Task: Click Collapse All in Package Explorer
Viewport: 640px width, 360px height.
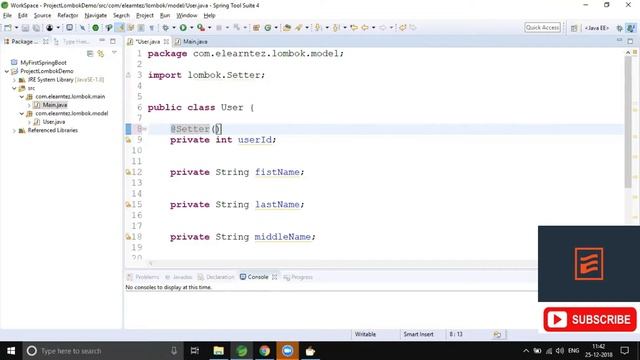Action: pyautogui.click(x=90, y=53)
